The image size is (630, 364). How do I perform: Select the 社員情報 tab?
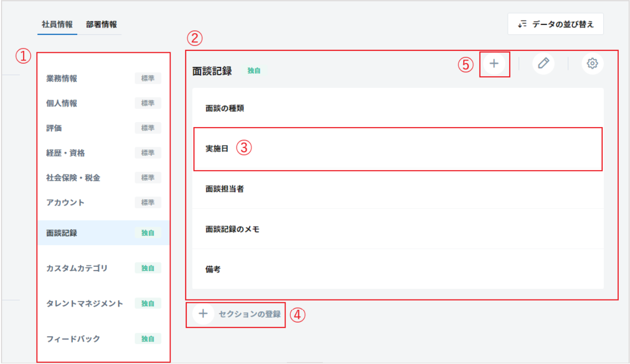point(57,24)
